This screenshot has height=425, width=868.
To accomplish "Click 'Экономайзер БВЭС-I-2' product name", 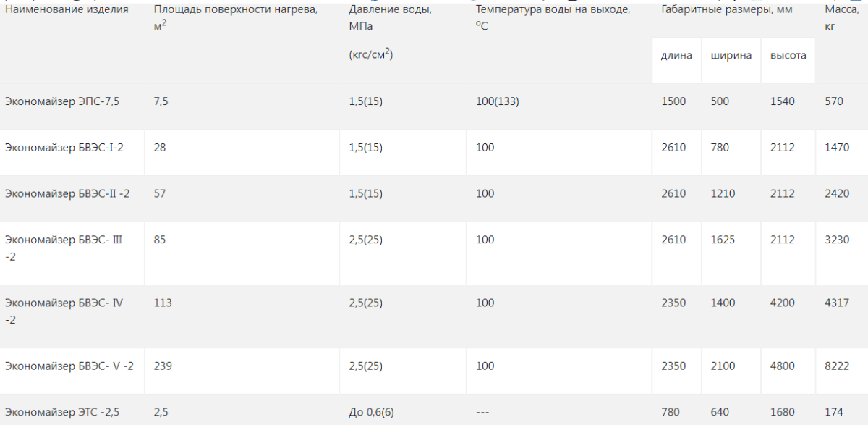I will 64,148.
